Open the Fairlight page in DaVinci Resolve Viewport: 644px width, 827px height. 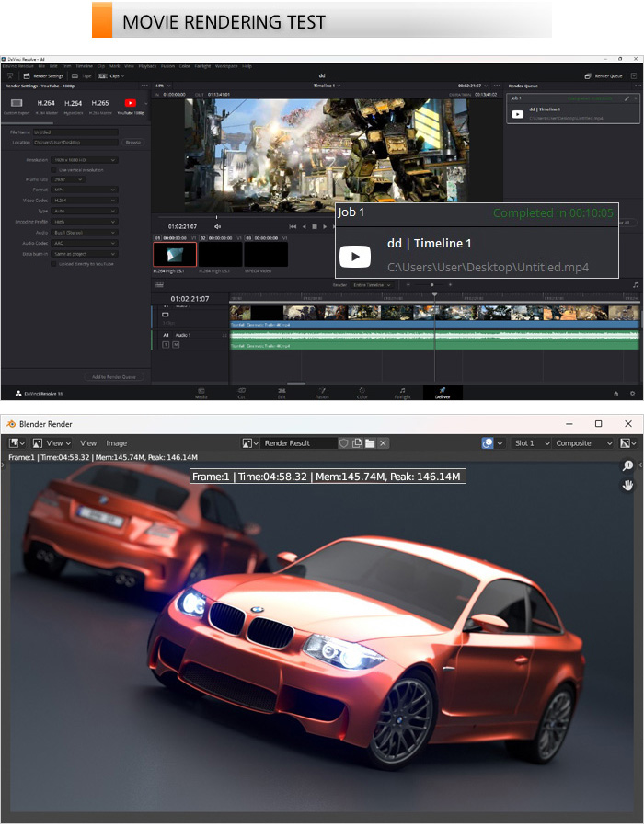pos(402,393)
